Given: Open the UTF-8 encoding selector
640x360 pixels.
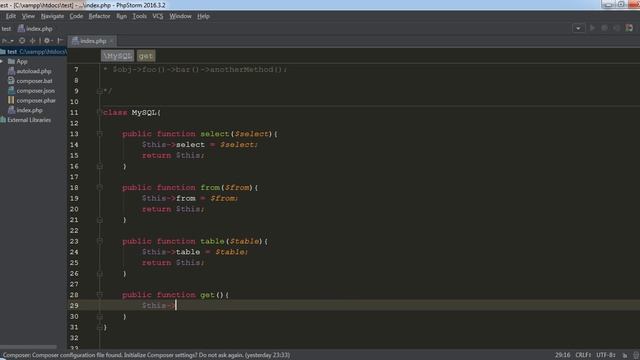Looking at the screenshot, I should 605,355.
